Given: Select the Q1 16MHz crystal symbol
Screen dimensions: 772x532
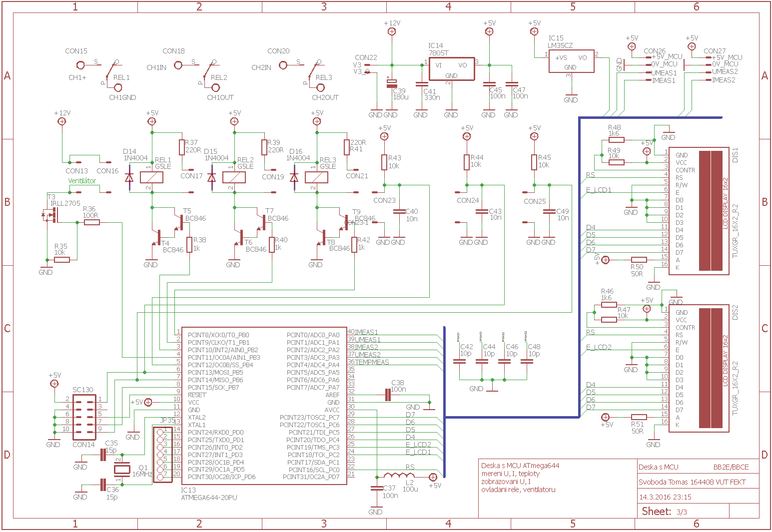Looking at the screenshot, I should (x=120, y=470).
